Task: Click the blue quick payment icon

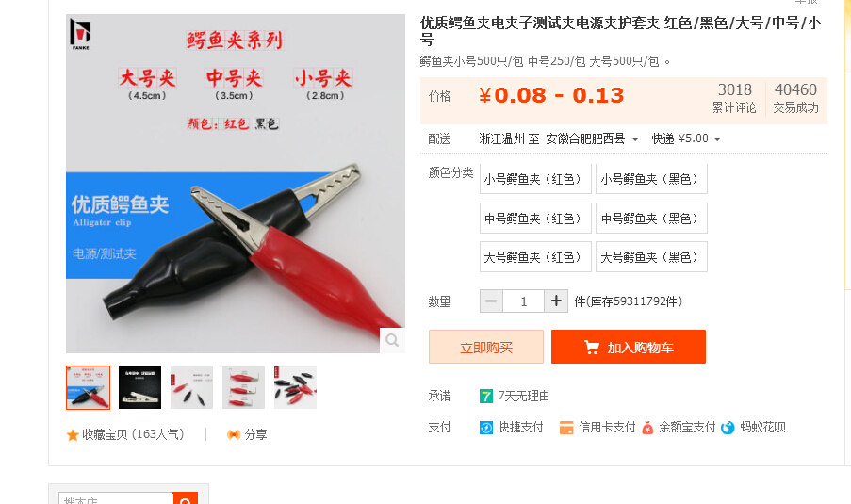Action: point(485,428)
